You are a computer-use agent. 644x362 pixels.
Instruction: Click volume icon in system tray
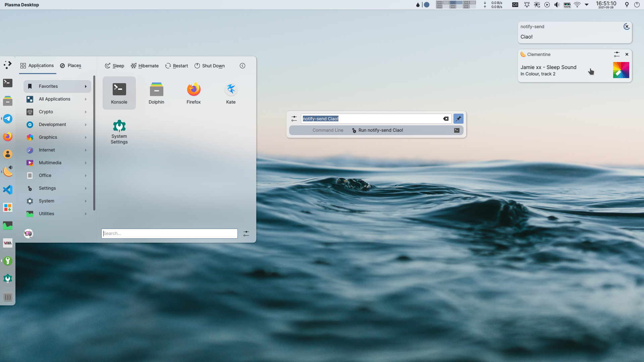[557, 5]
